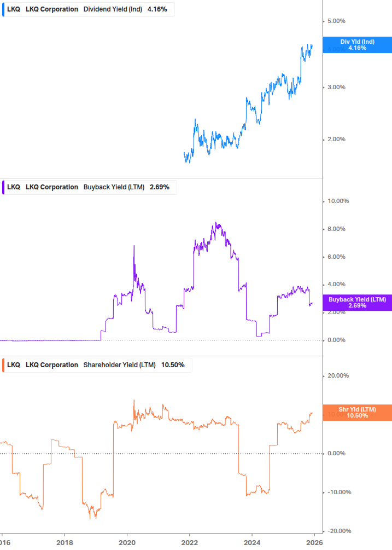Screen dimensions: 392x550
Task: Click the LKQ Shareholder Yield (LTM) legend label
Action: point(97,365)
